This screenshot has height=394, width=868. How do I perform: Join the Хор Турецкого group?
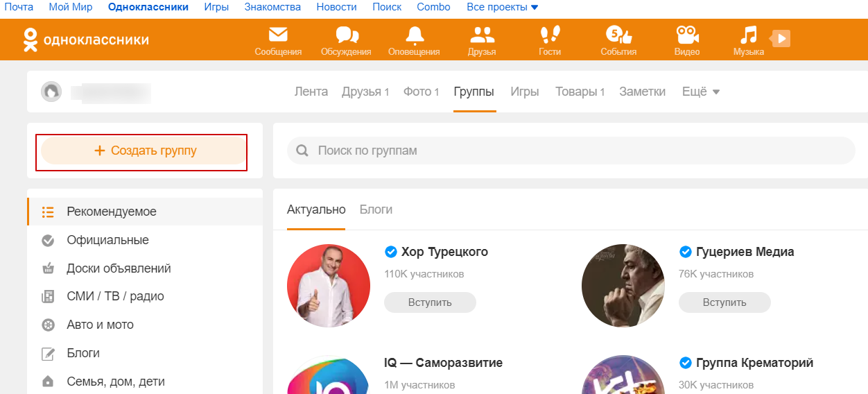tap(430, 302)
